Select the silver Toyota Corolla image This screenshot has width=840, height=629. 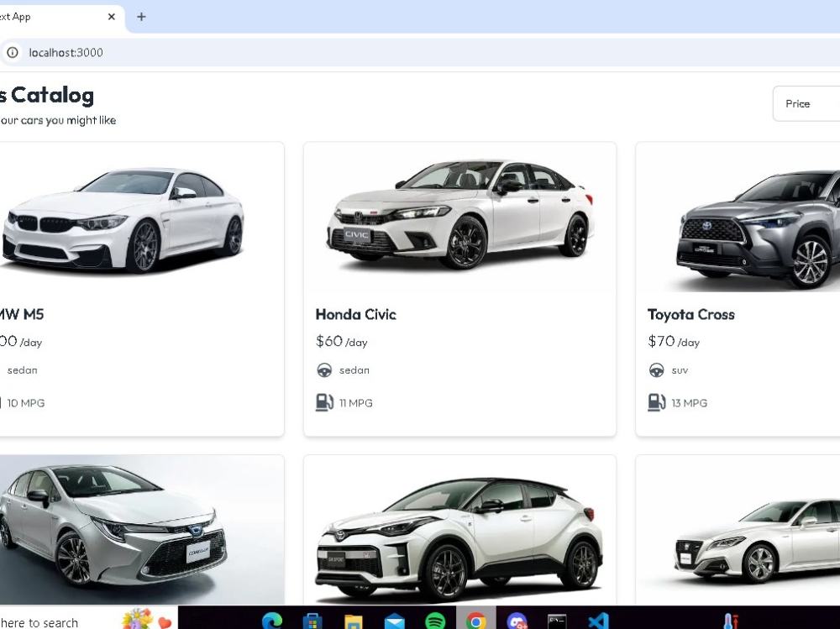coord(141,530)
